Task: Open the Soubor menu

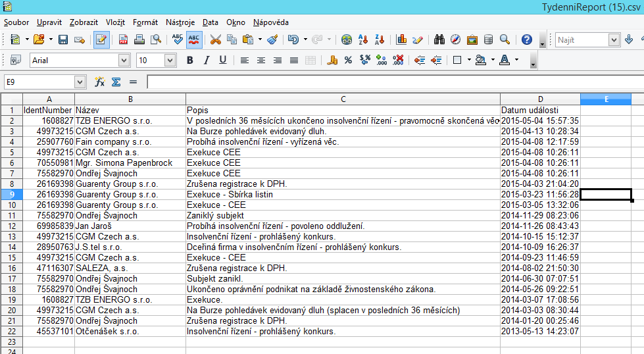Action: (16, 22)
